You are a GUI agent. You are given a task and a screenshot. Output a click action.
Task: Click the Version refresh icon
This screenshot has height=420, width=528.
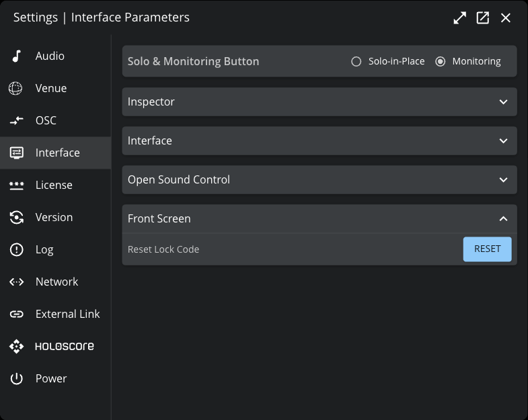pos(16,217)
